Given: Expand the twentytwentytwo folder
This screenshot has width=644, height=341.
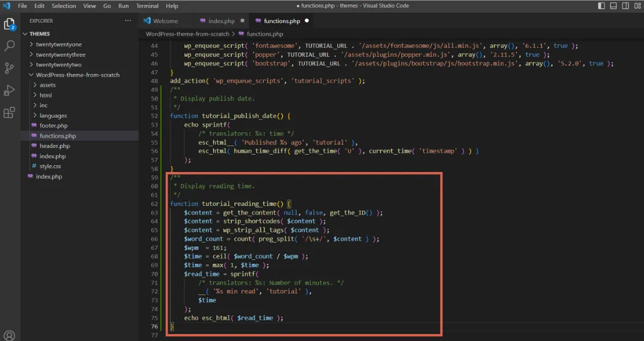Looking at the screenshot, I should (59, 65).
